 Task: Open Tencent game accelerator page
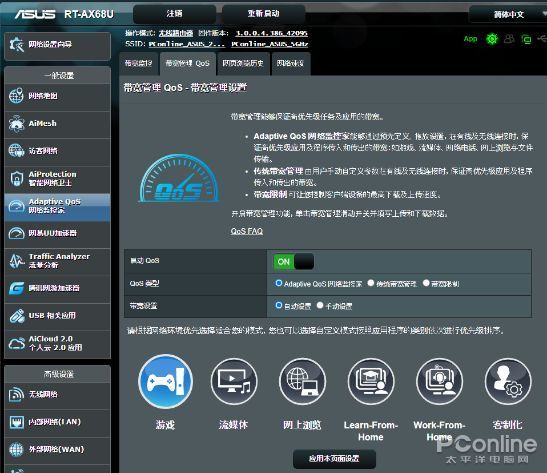(58, 288)
